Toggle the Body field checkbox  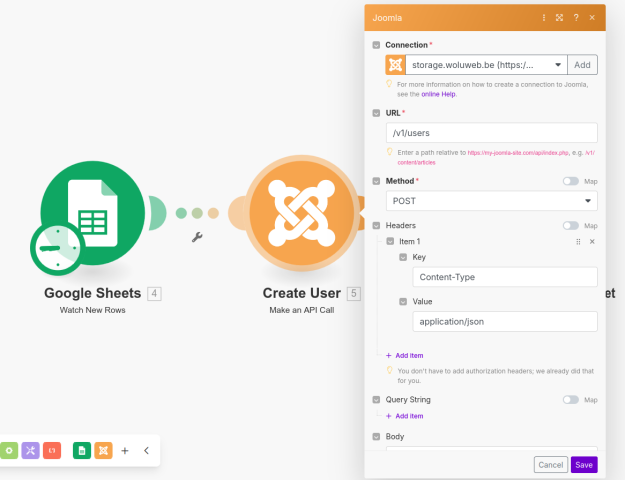tap(376, 437)
